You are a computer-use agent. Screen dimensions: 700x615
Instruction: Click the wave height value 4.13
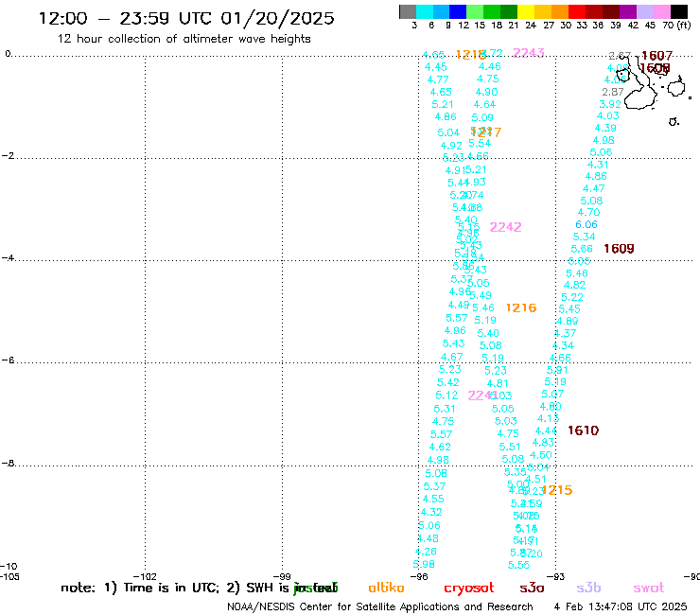548,419
